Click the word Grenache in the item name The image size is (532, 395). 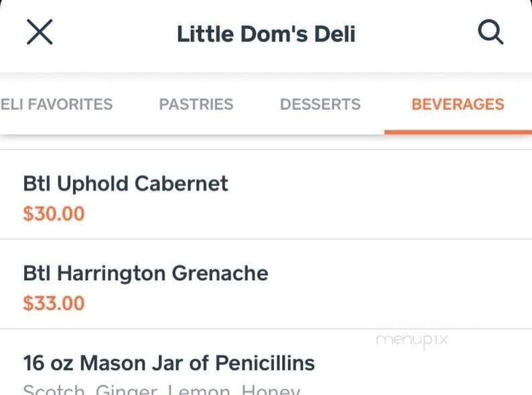(220, 273)
